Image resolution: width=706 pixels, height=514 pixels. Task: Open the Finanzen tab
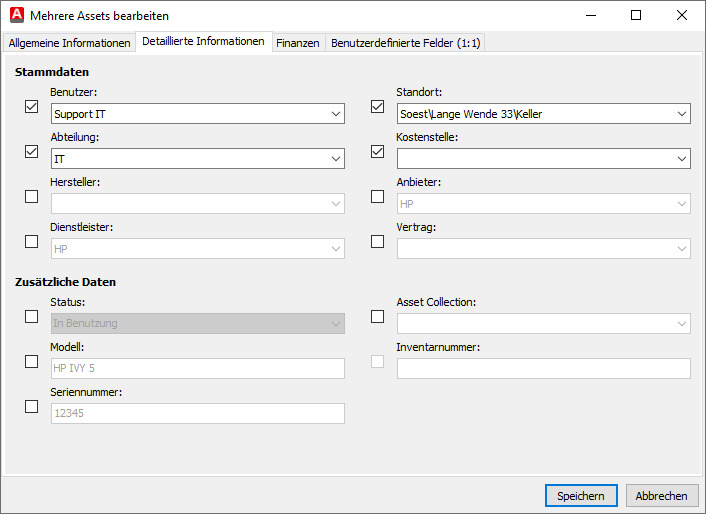297,43
